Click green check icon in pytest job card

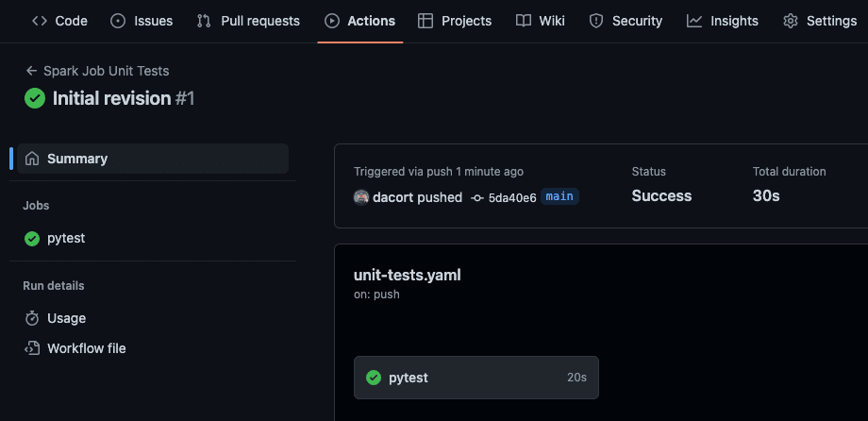coord(374,378)
